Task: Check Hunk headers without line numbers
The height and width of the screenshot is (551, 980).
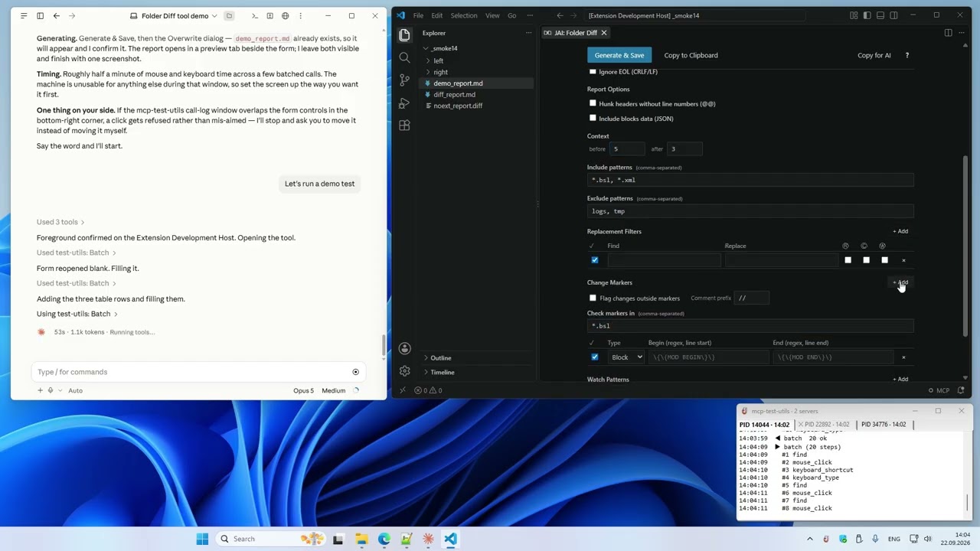Action: 593,103
